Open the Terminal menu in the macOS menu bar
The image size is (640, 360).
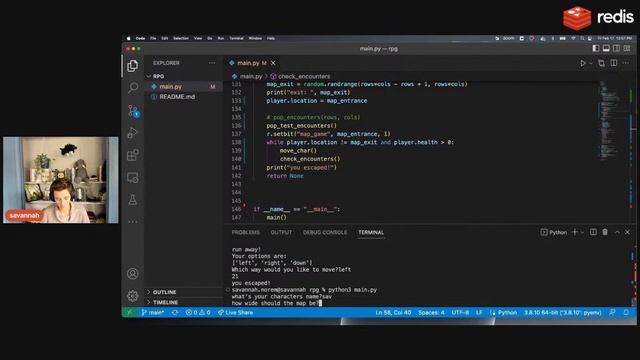(x=236, y=38)
